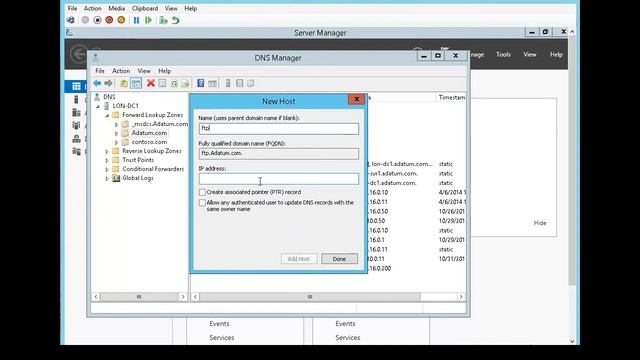Pause the virtual machine
This screenshot has width=640, height=360.
point(136,20)
